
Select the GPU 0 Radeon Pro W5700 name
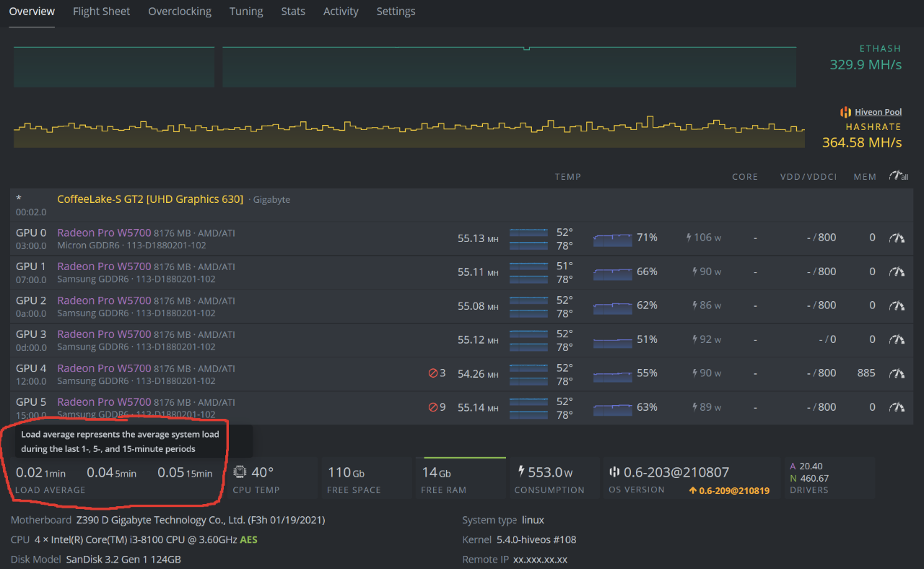tap(104, 233)
